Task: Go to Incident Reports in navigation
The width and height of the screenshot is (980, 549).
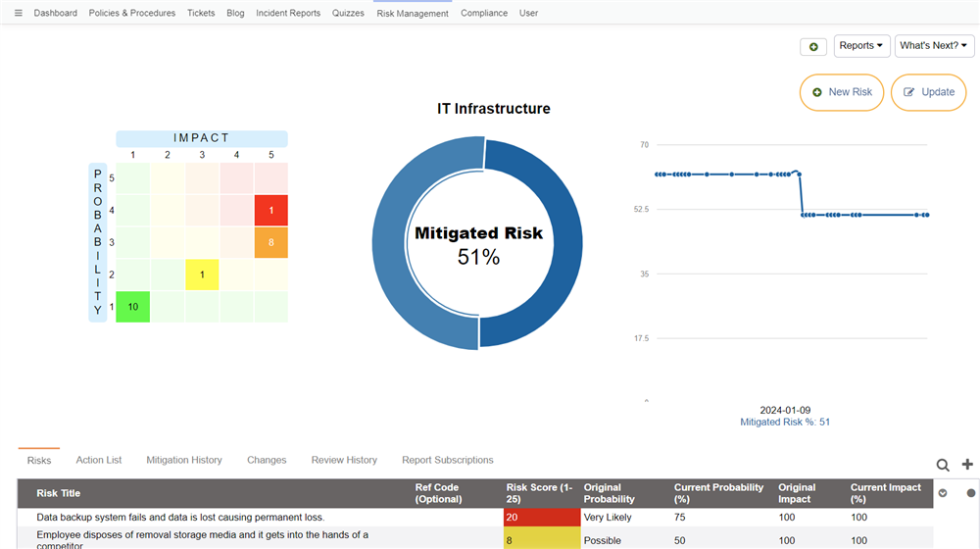Action: (288, 13)
